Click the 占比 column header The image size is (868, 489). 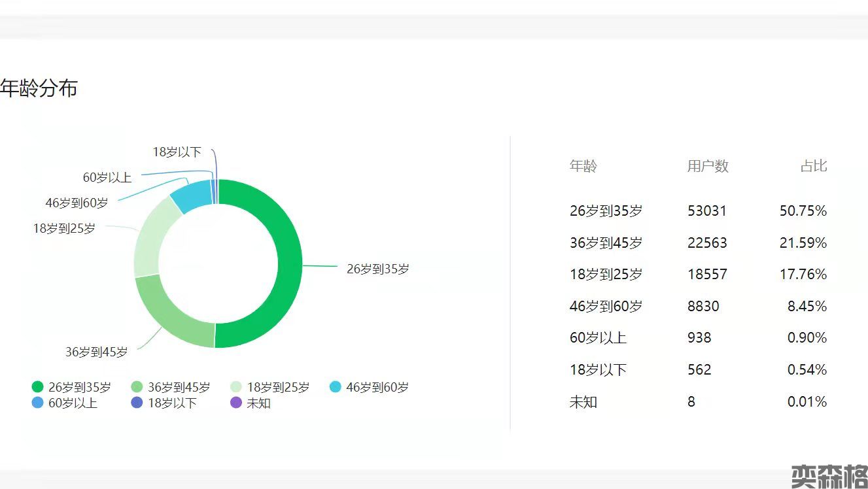[813, 166]
